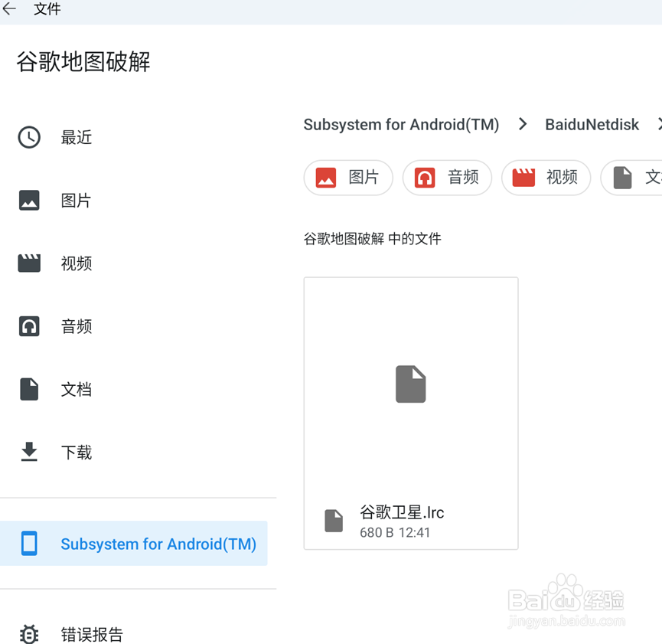Navigate to Subsystem for Android(TM) breadcrumb
The width and height of the screenshot is (662, 644).
401,125
